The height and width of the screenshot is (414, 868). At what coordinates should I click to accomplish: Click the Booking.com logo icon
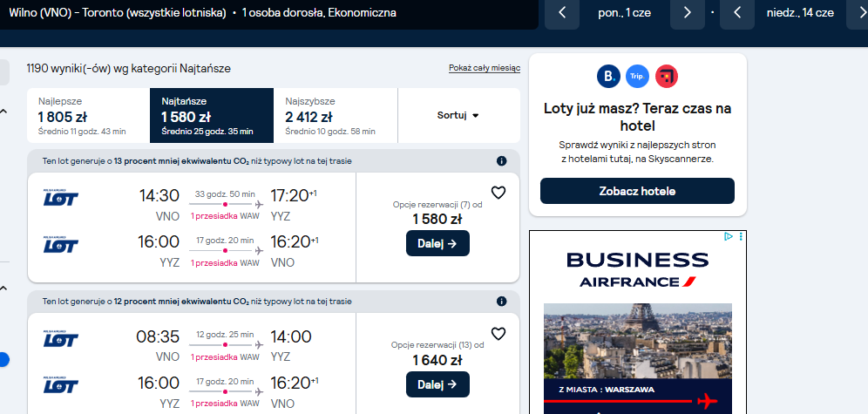[x=608, y=77]
